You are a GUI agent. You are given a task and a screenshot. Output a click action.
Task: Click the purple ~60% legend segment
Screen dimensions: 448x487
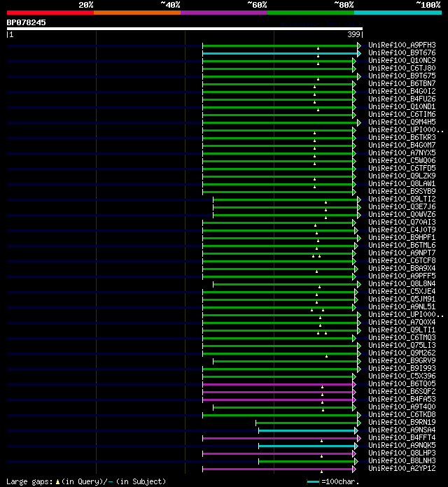pos(224,13)
